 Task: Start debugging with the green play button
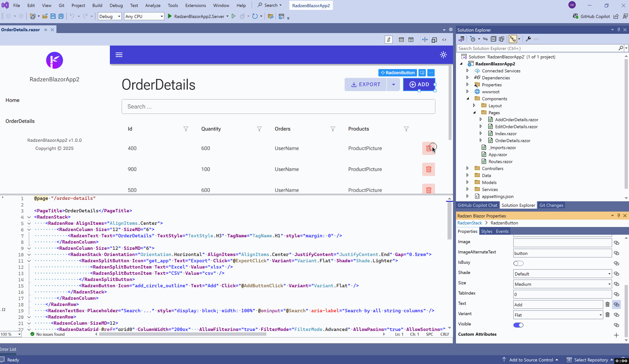pos(170,16)
